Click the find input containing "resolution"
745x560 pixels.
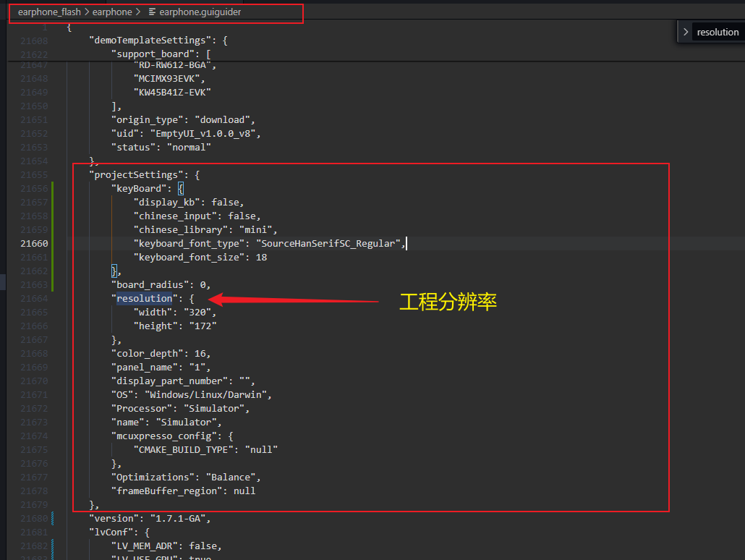tap(718, 33)
